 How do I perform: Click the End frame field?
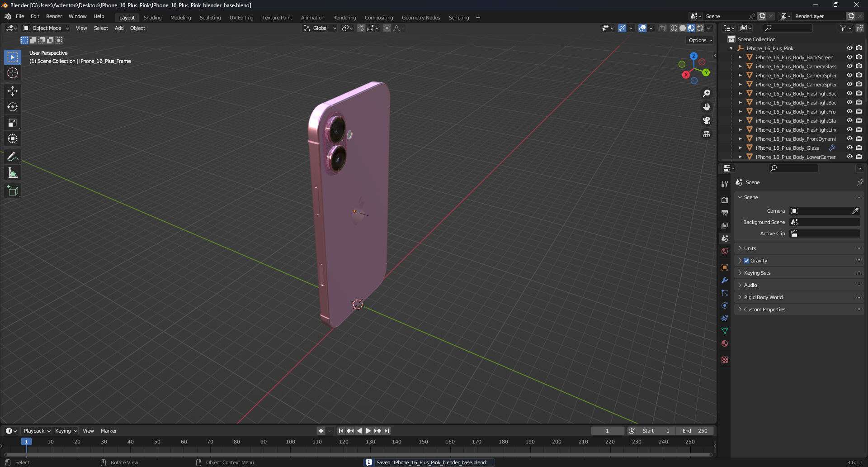tap(695, 431)
